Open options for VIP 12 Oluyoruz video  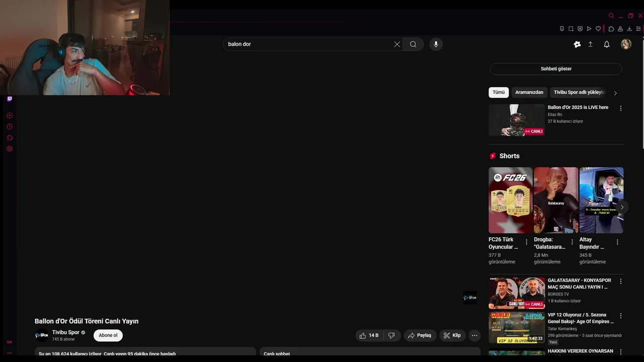click(x=620, y=316)
